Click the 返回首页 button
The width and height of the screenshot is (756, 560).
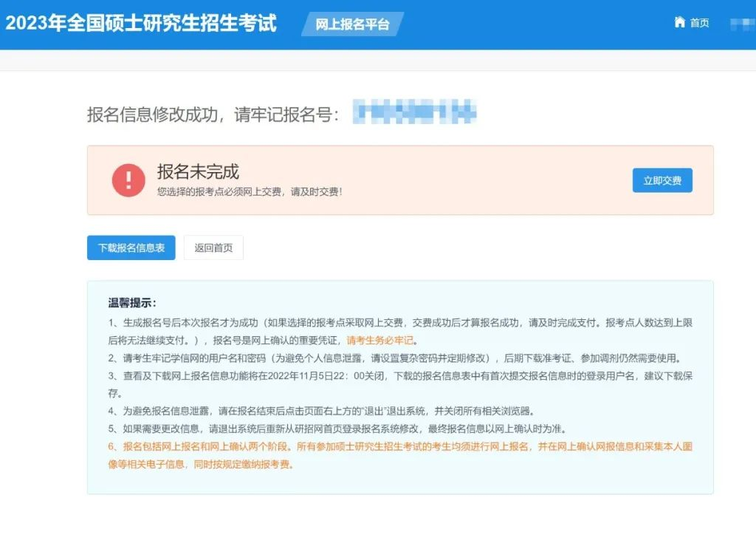[x=213, y=247]
